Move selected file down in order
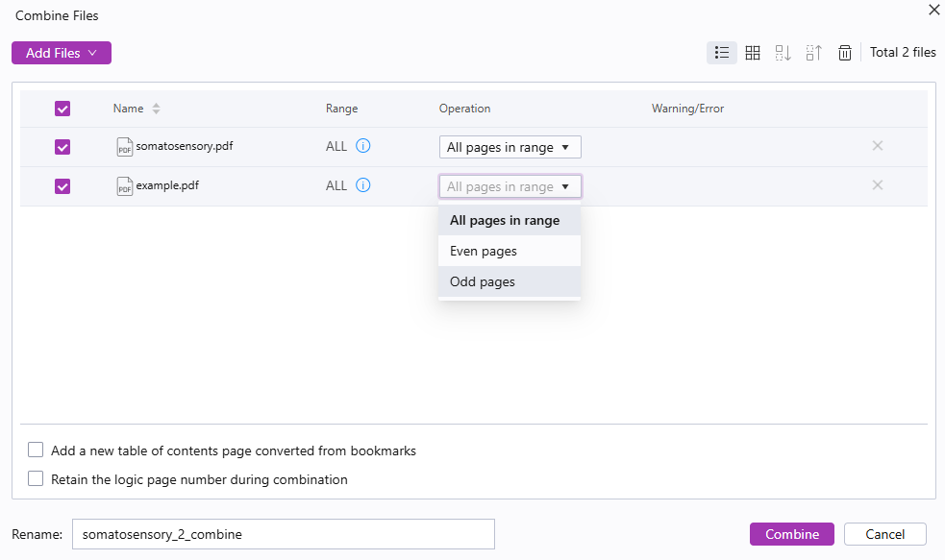The image size is (945, 560). [x=783, y=53]
